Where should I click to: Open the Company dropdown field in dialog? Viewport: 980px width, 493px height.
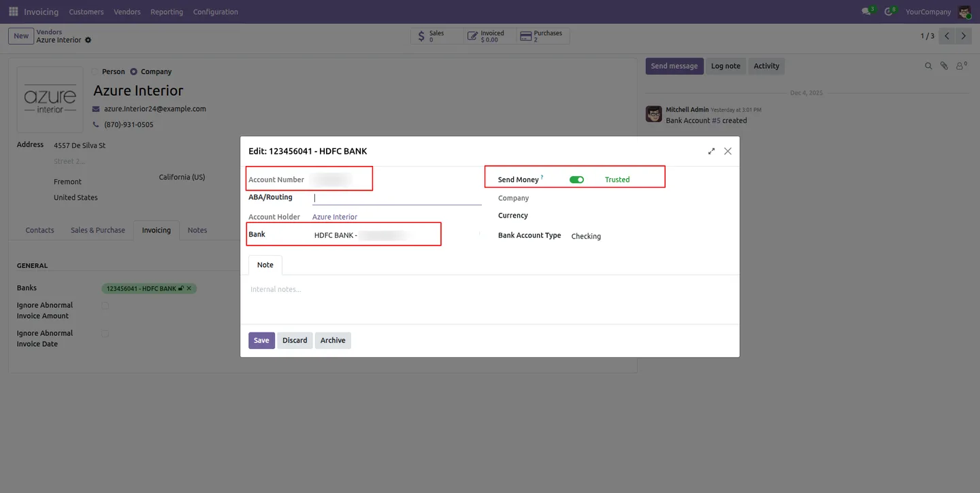(x=651, y=198)
